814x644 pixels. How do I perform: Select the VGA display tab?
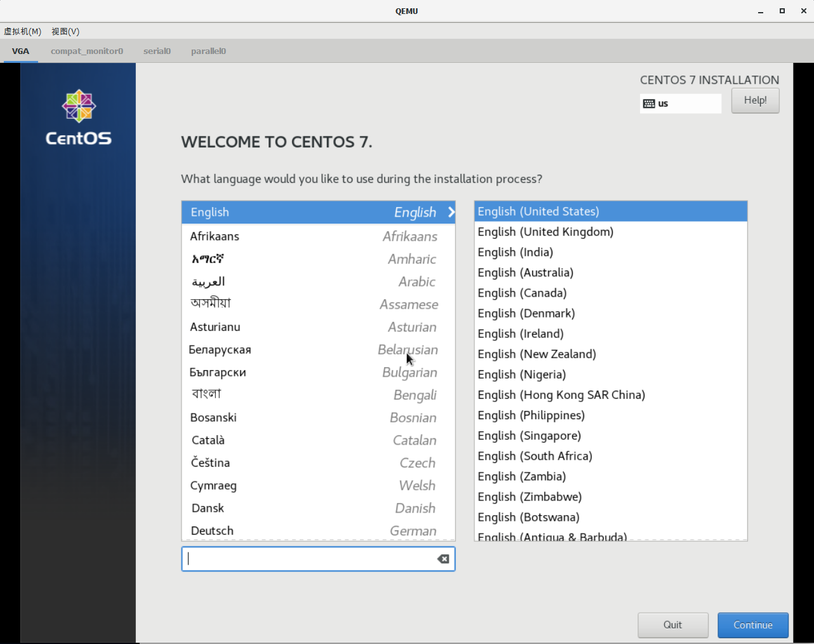(20, 51)
